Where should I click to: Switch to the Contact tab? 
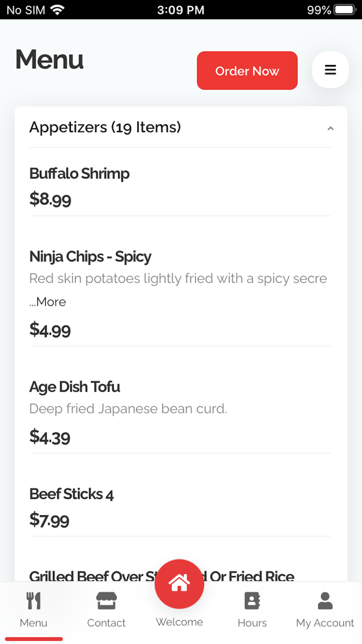point(106,611)
